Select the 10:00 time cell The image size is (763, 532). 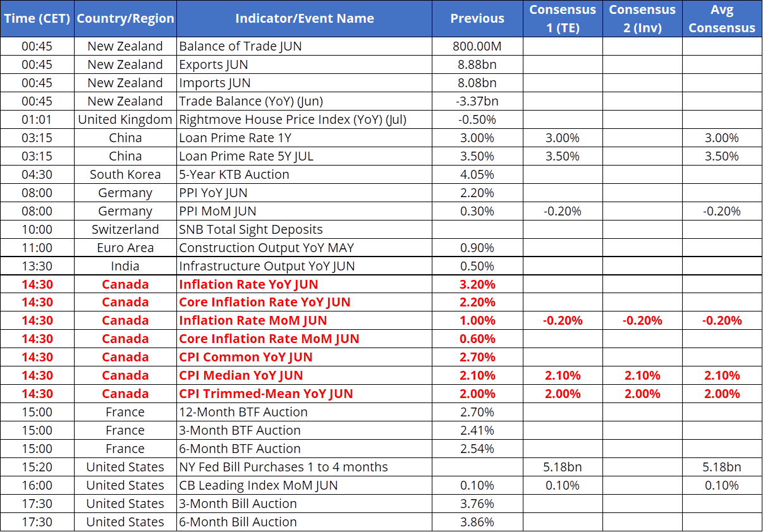(x=37, y=229)
